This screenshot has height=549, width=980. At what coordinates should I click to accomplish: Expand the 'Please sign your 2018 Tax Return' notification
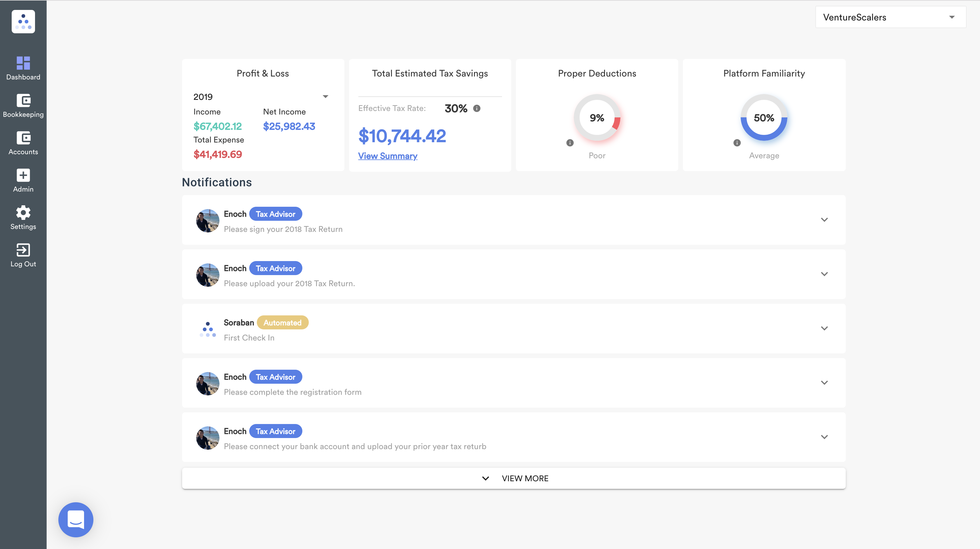coord(824,220)
